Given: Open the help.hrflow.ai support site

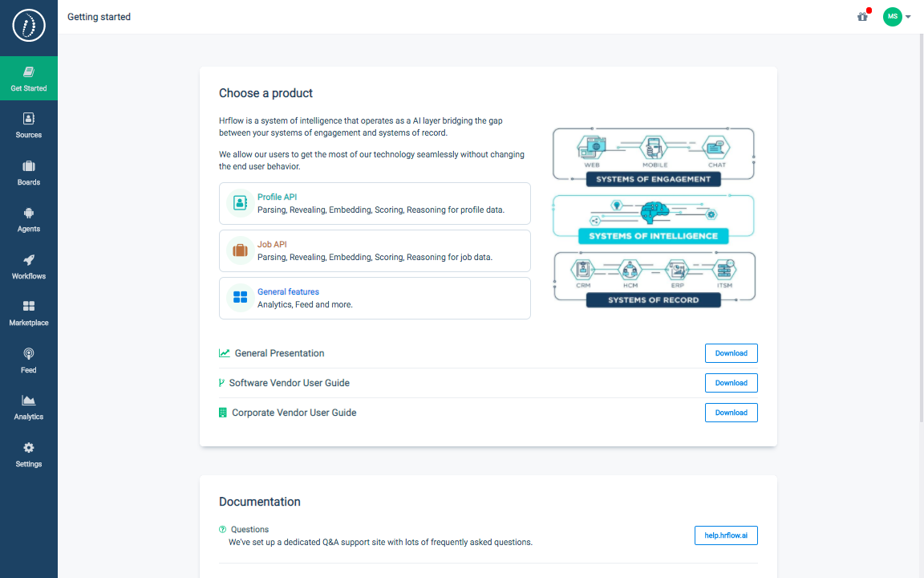Looking at the screenshot, I should [725, 535].
